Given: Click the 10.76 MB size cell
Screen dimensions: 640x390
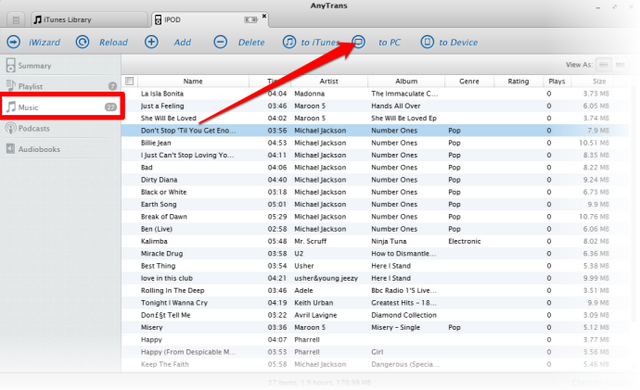Looking at the screenshot, I should coord(594,217).
